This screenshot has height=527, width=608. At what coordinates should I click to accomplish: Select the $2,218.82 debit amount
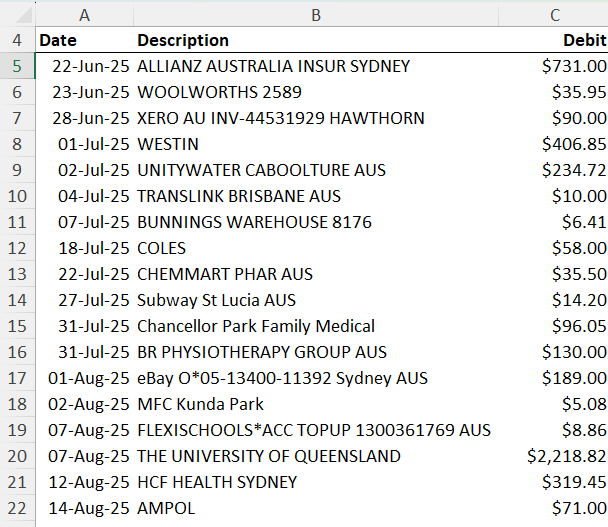point(553,456)
